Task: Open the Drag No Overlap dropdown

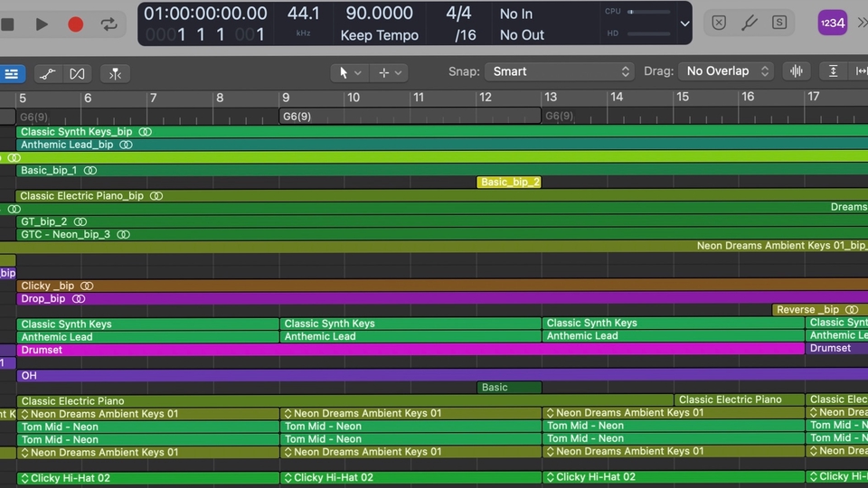Action: [x=726, y=71]
